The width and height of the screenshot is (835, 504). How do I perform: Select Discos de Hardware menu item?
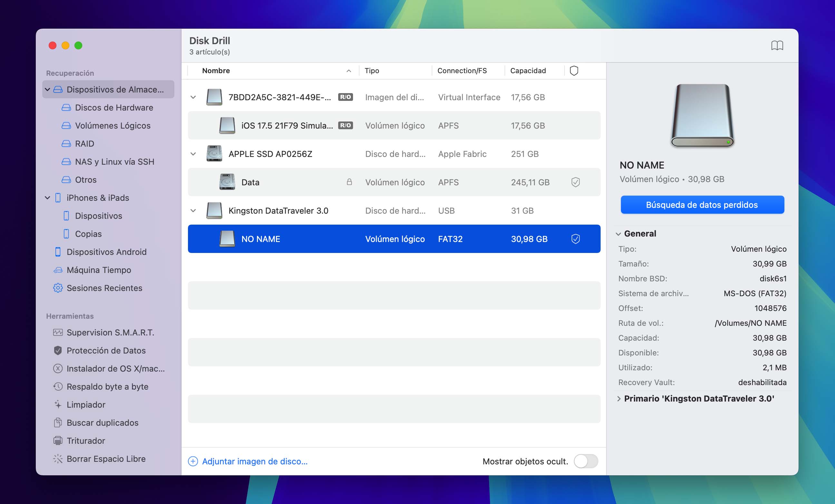[114, 107]
